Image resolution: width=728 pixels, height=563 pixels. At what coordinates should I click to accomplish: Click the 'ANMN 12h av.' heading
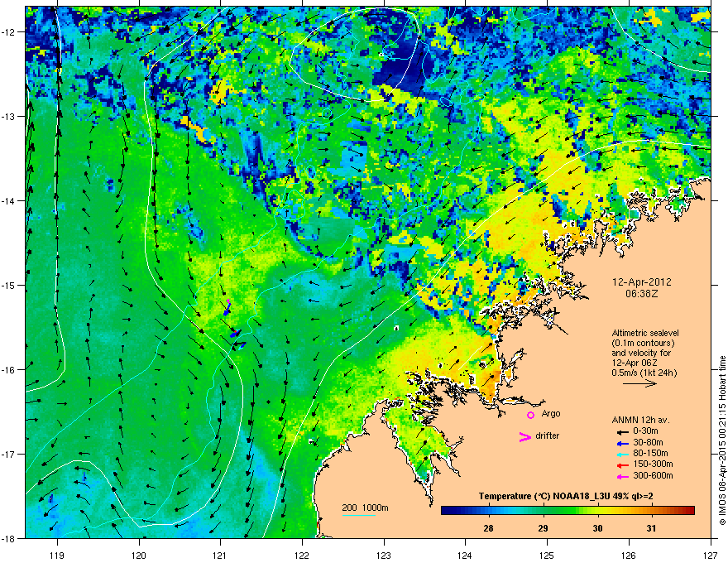(x=640, y=420)
